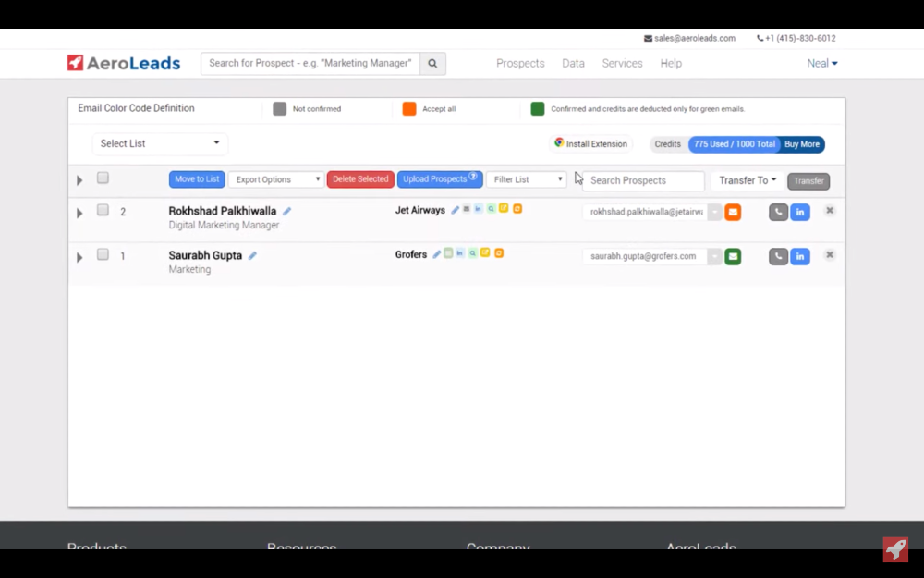Click the gray Not confirmed color swatch

click(279, 108)
